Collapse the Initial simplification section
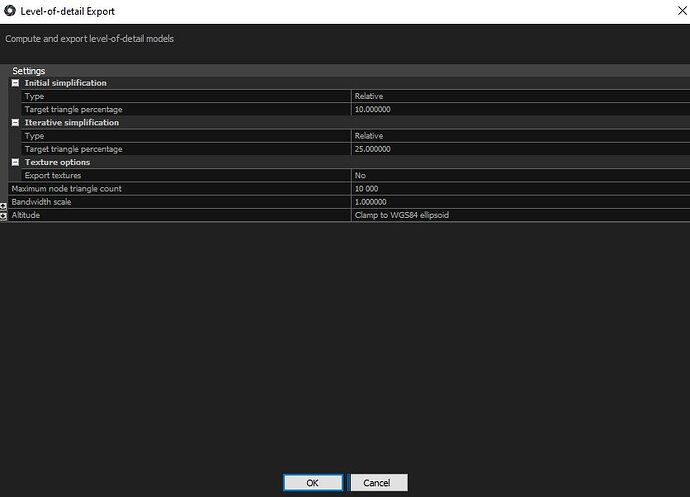 point(15,83)
